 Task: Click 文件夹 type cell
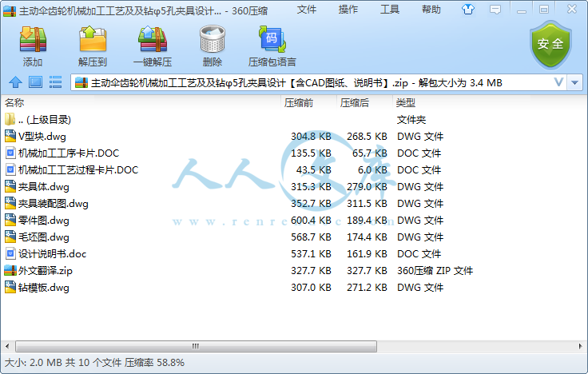point(411,120)
